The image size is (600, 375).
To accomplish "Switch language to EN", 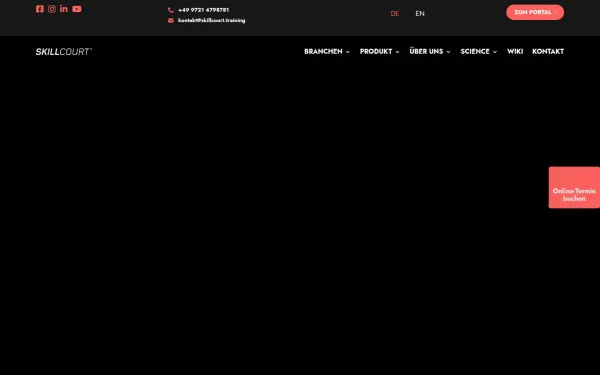I will 420,13.
